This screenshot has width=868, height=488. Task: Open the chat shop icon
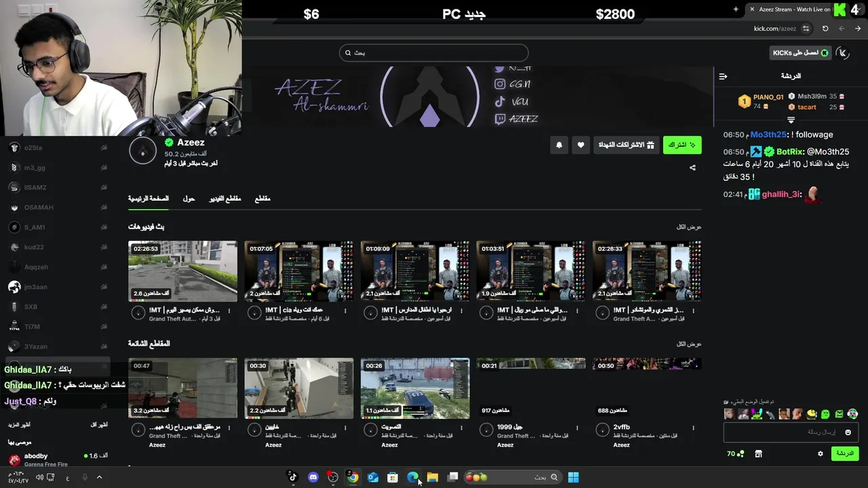click(x=758, y=453)
